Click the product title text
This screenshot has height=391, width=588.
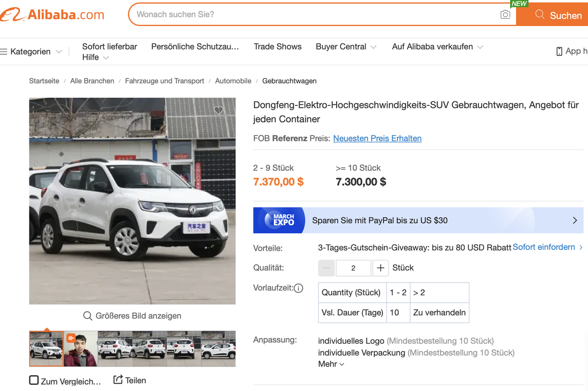pyautogui.click(x=416, y=112)
